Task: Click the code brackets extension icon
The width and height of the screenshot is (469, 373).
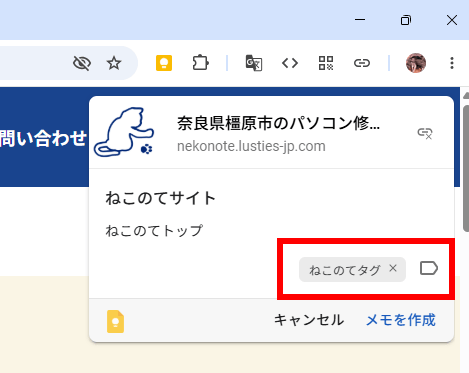Action: pos(290,63)
